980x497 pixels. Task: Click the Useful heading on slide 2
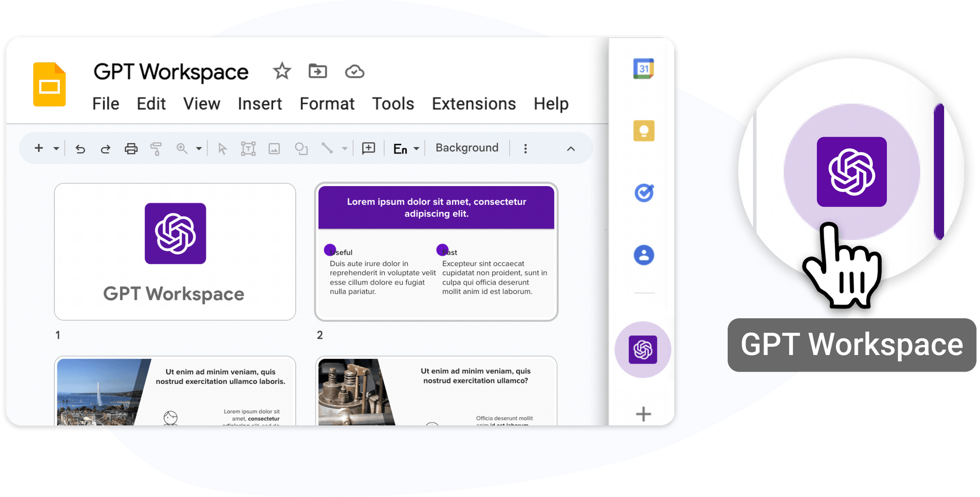341,252
